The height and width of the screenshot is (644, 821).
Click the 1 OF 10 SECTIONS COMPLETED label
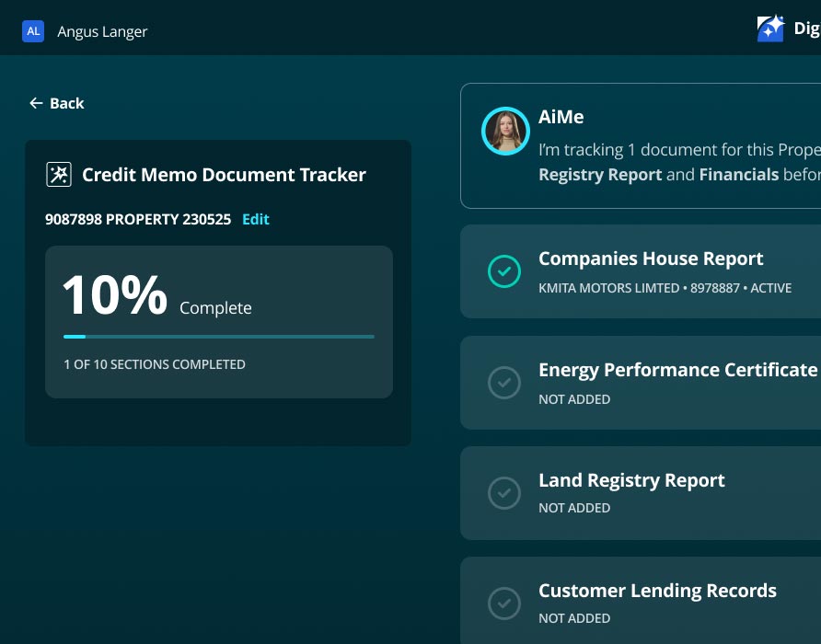[x=155, y=364]
